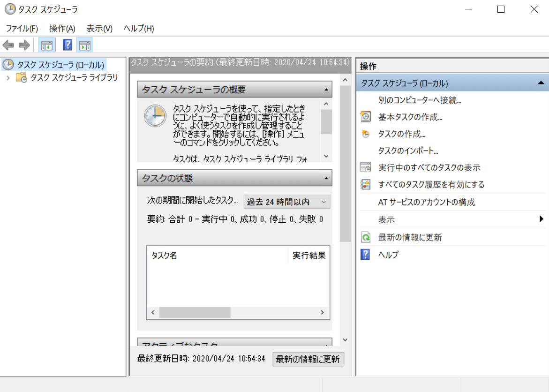Click the タスクの作成 icon in actions

click(366, 134)
